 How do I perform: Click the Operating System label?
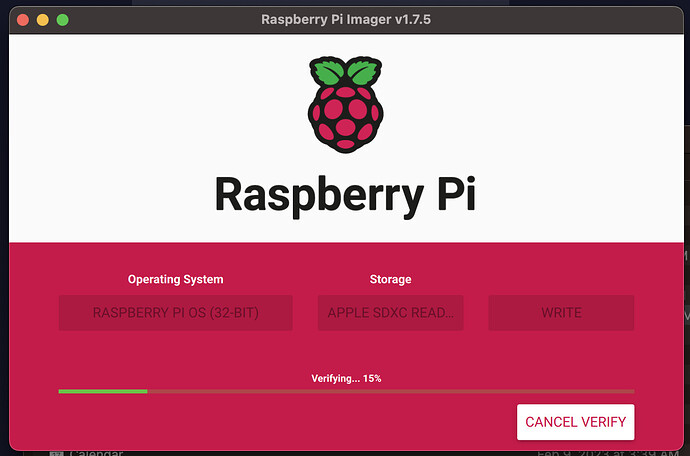[176, 279]
